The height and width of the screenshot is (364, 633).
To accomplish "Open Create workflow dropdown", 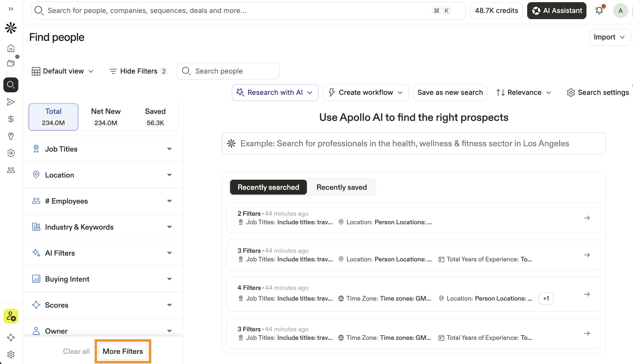I will click(366, 92).
